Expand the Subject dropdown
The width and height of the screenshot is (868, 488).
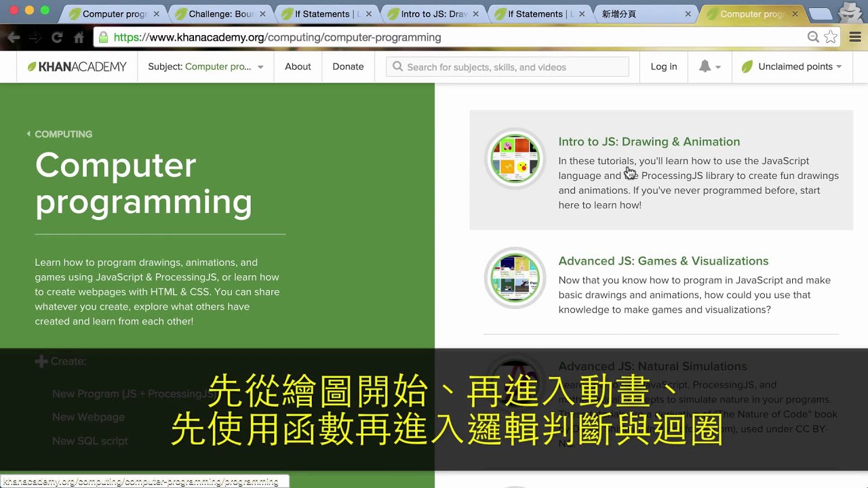[205, 66]
